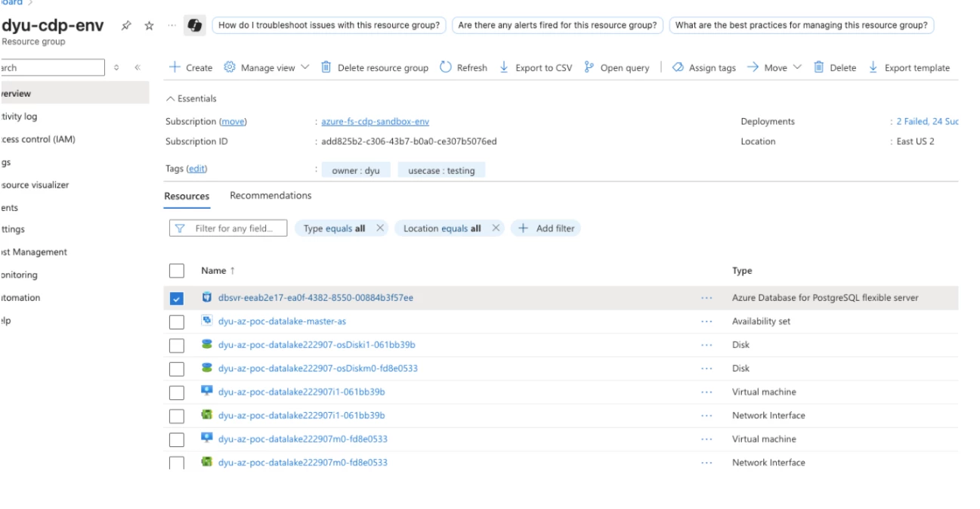Pin the dyu-cdp-env resource group
This screenshot has height=509, width=980.
pyautogui.click(x=127, y=26)
